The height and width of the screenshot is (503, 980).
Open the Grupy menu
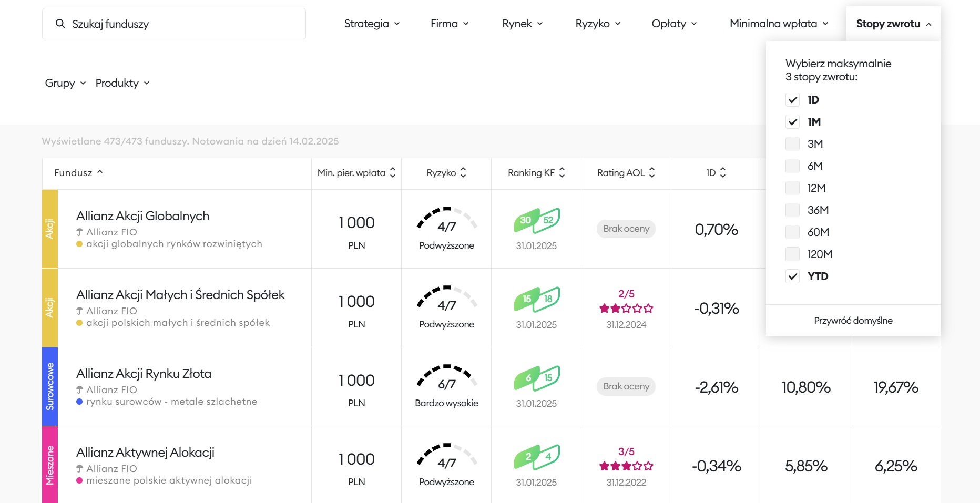click(x=65, y=83)
